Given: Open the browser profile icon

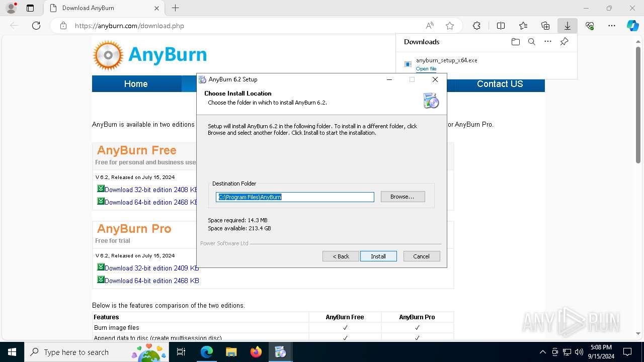Looking at the screenshot, I should pos(11,8).
